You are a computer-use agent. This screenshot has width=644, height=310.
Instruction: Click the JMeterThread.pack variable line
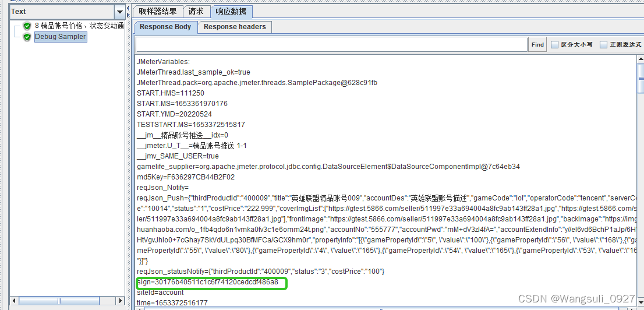[x=257, y=83]
